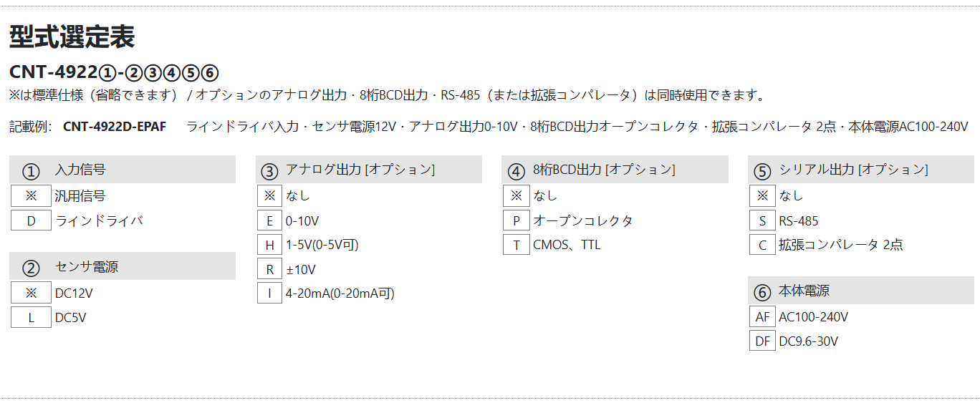Pick the I box for 4-20mA output
980x403 pixels.
(269, 293)
